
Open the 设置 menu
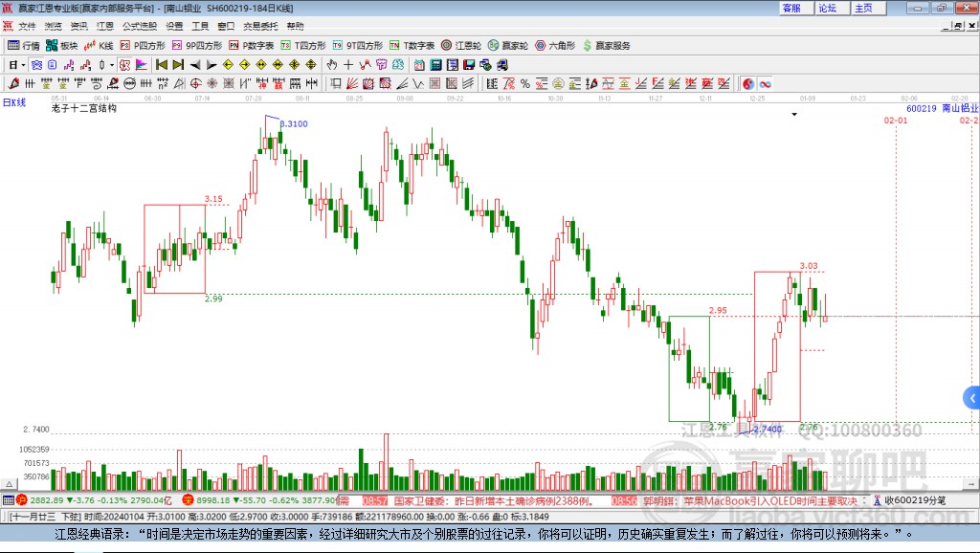coord(174,26)
